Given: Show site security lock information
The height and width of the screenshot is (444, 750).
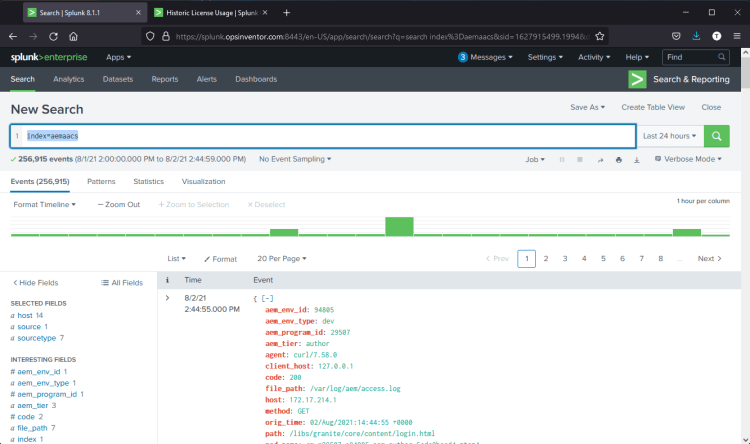Looking at the screenshot, I should coord(166,36).
